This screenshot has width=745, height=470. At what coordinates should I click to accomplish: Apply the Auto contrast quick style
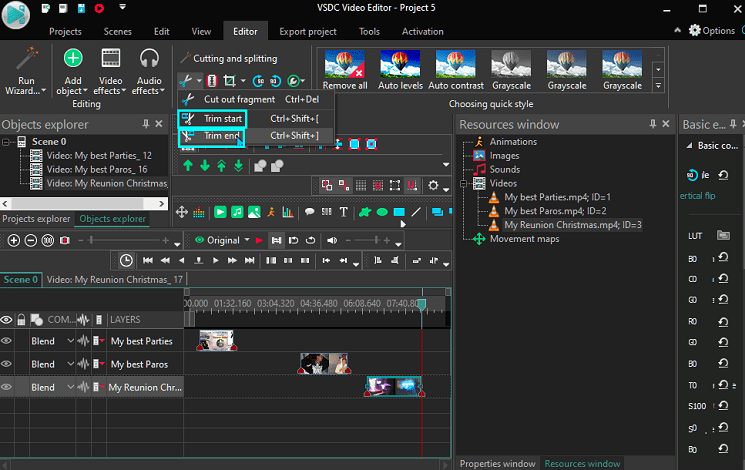pos(456,70)
